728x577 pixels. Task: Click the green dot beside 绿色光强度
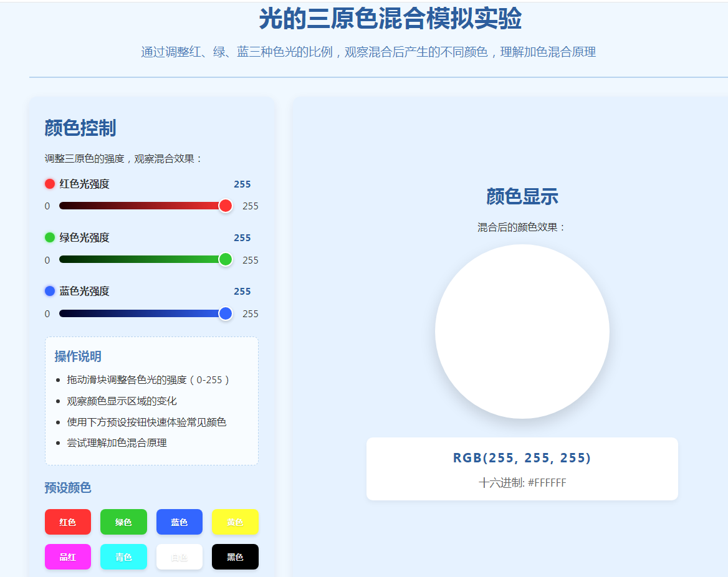(x=50, y=237)
